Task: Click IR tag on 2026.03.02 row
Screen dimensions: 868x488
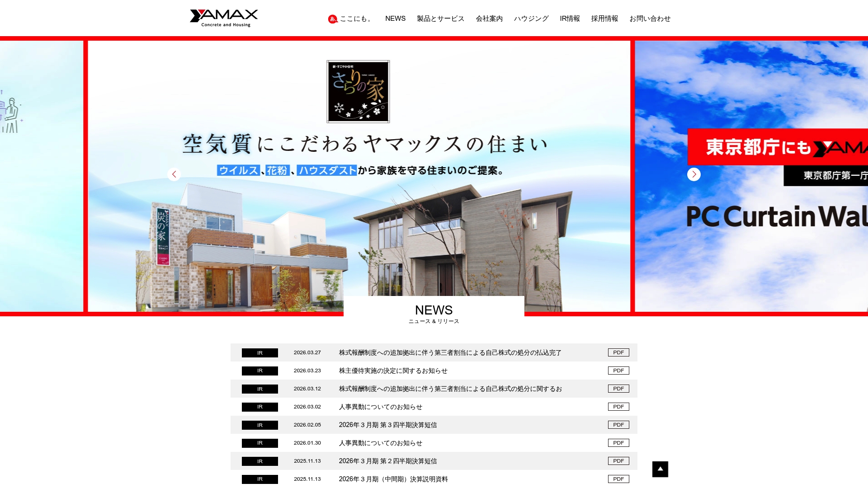Action: (x=260, y=407)
